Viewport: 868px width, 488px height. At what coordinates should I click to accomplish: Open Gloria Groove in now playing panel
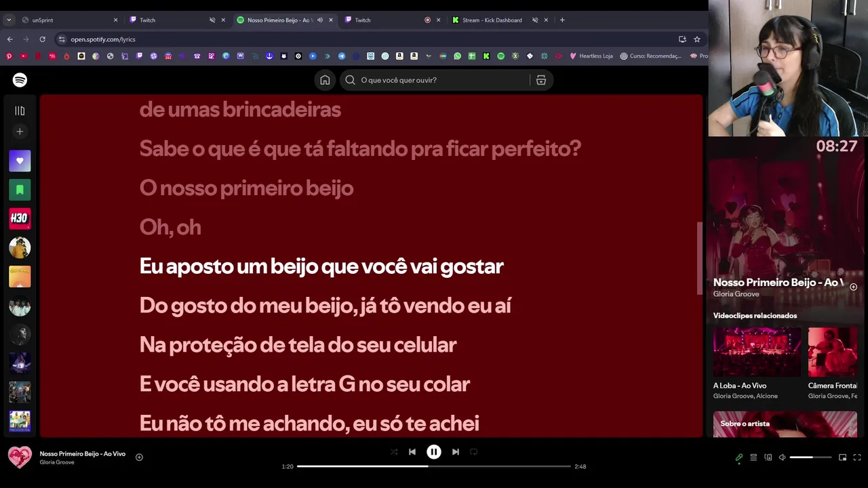[x=736, y=294]
